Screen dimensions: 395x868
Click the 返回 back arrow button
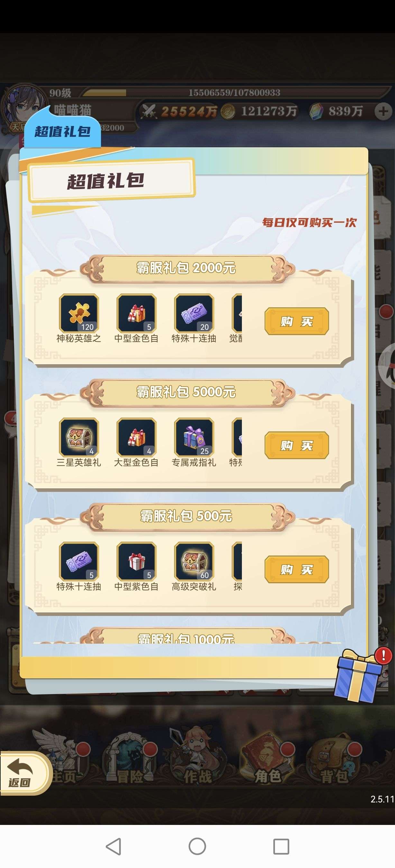pos(23,773)
